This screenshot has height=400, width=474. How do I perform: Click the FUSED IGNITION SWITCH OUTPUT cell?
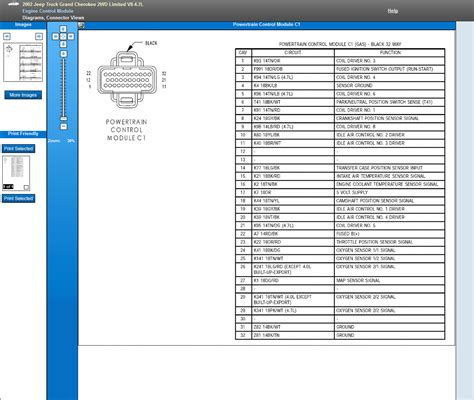coord(390,69)
